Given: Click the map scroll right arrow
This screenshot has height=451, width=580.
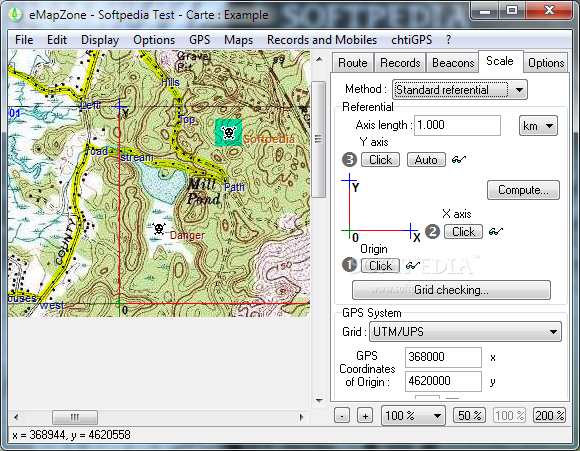Looking at the screenshot, I should point(301,417).
